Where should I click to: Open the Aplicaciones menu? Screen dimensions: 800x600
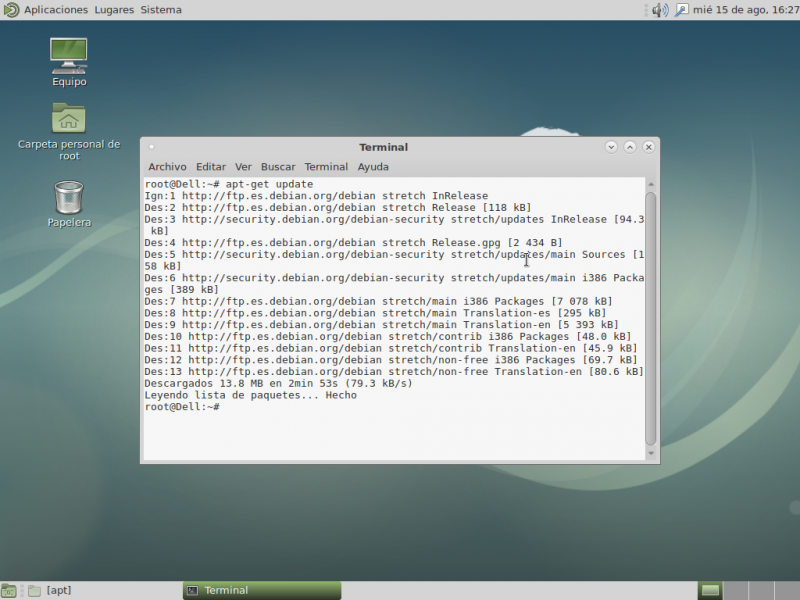[x=55, y=10]
